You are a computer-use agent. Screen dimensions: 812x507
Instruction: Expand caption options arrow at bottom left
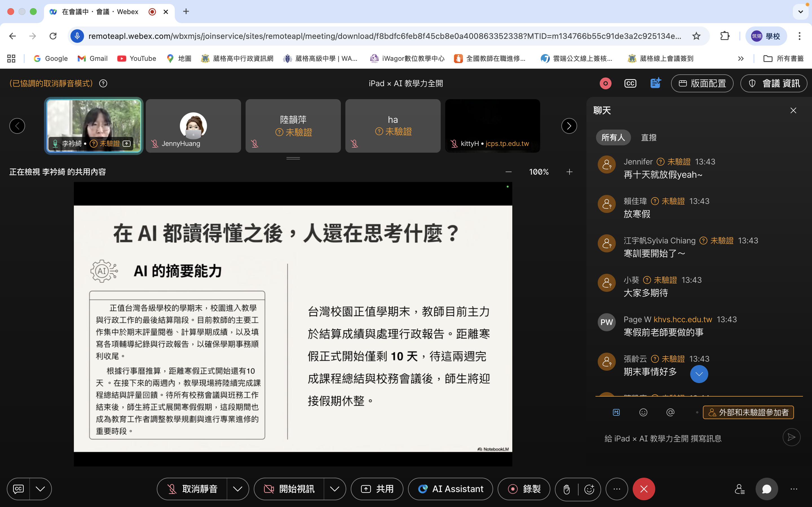click(40, 489)
